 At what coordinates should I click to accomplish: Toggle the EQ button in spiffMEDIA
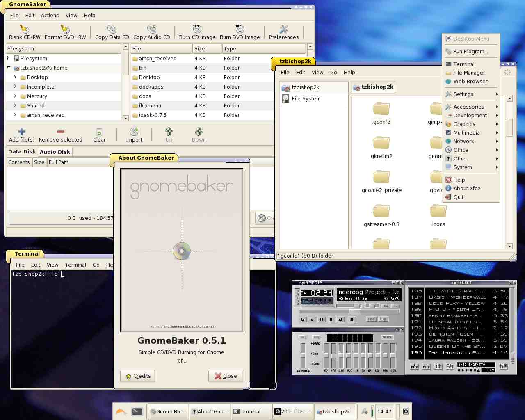tap(386, 306)
